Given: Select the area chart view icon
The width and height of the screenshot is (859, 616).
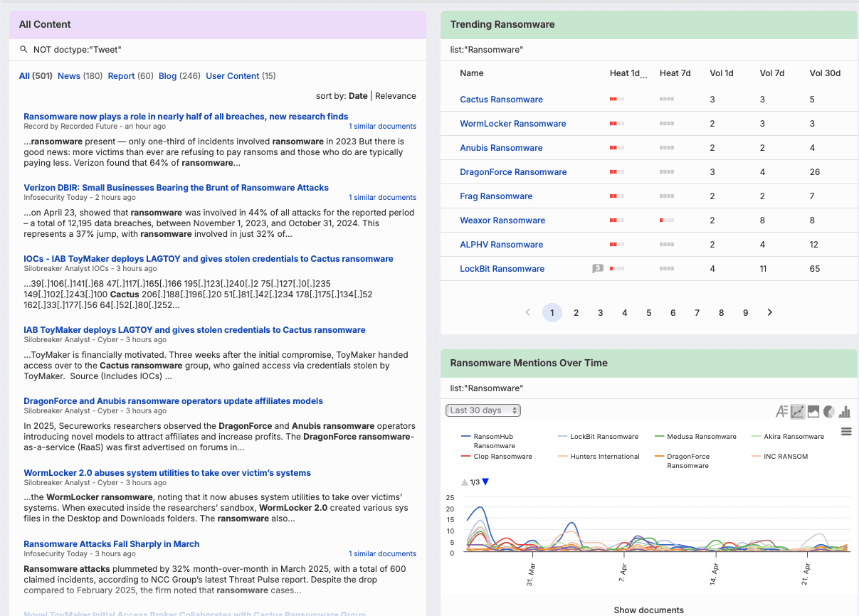Looking at the screenshot, I should click(813, 411).
